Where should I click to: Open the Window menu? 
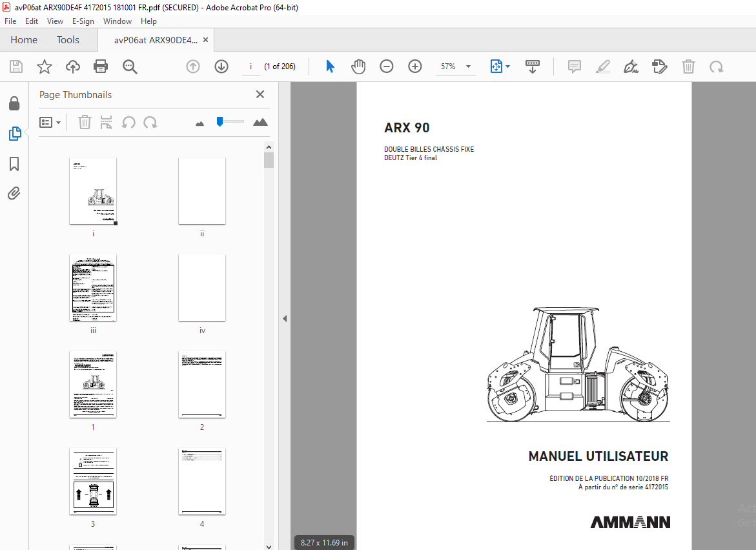(x=117, y=21)
